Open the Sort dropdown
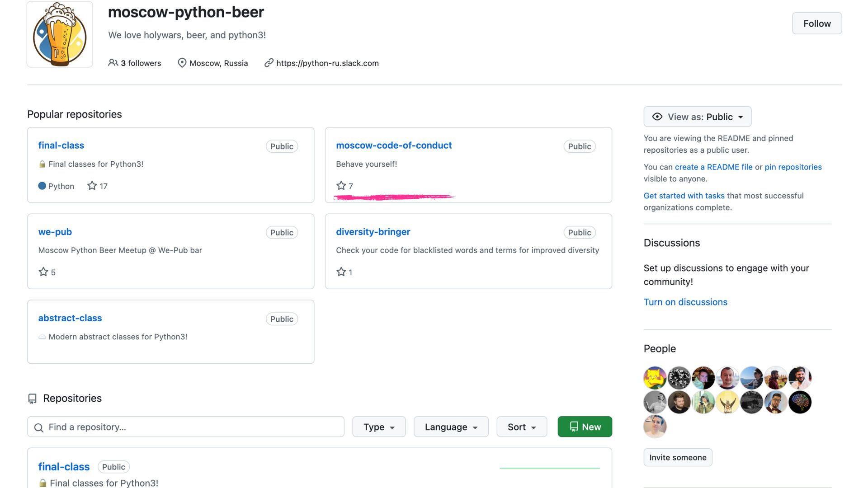This screenshot has width=868, height=488. pos(521,427)
